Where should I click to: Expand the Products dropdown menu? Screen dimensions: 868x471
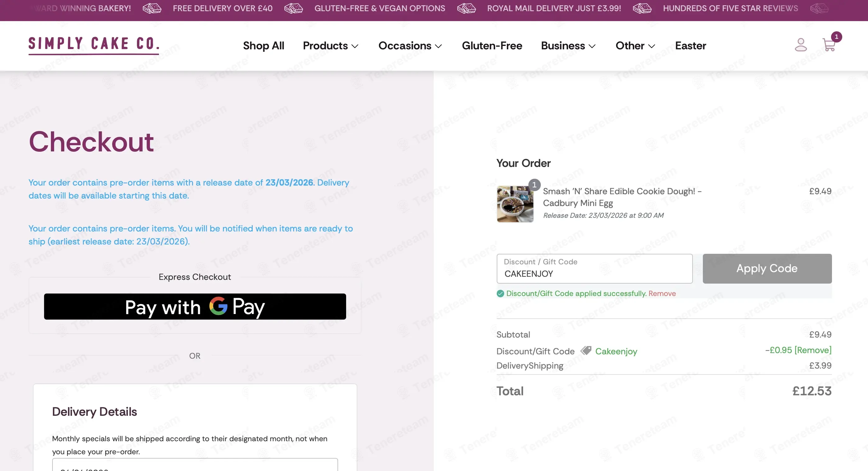[x=331, y=45]
